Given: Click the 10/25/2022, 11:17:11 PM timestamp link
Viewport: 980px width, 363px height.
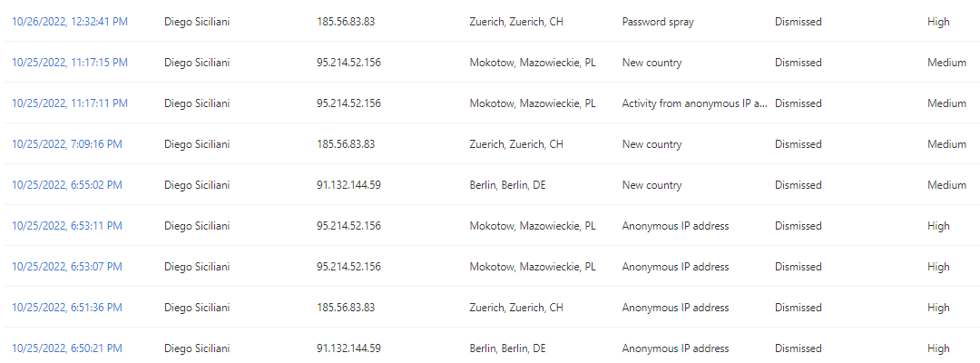Looking at the screenshot, I should tap(69, 103).
